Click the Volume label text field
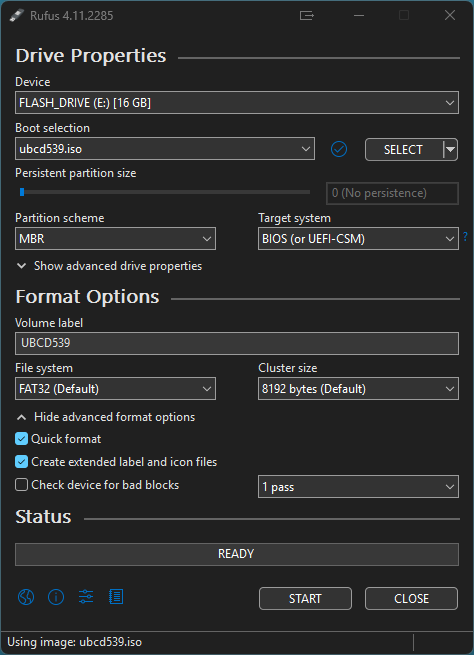 [237, 343]
